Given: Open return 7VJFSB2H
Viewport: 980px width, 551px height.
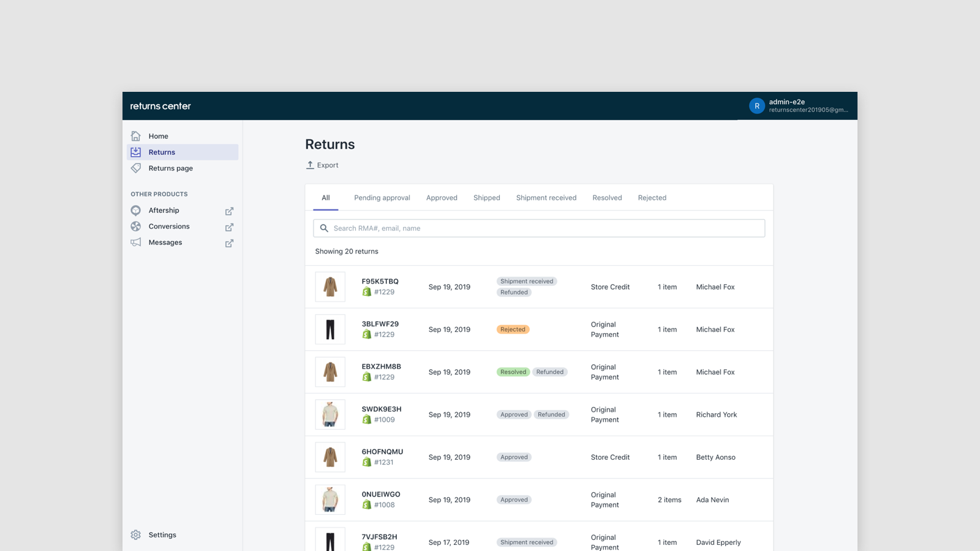Looking at the screenshot, I should coord(379,537).
